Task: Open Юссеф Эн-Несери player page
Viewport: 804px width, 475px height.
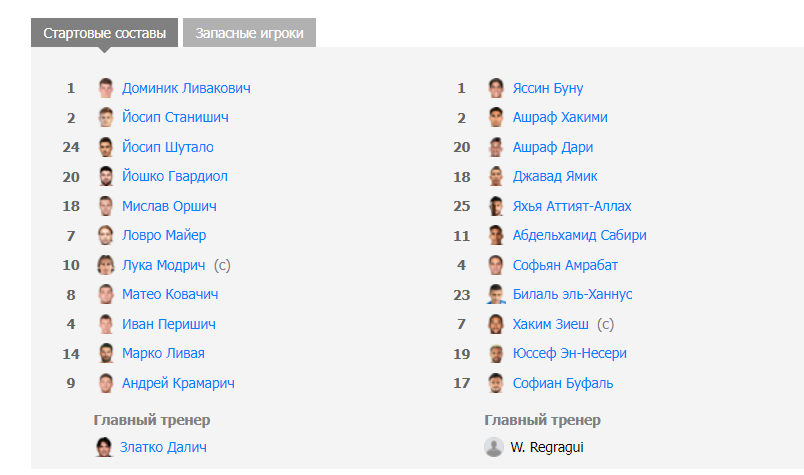Action: pos(570,353)
